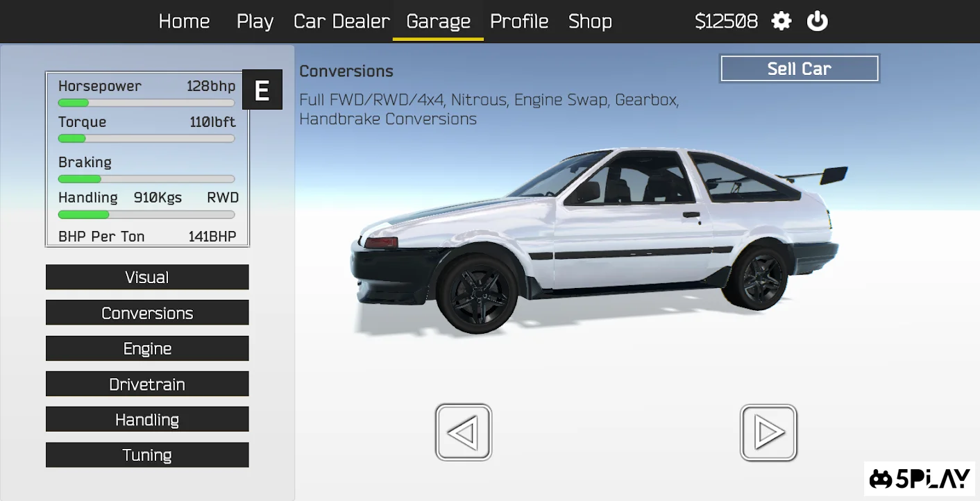Click the settings gear icon

click(782, 22)
